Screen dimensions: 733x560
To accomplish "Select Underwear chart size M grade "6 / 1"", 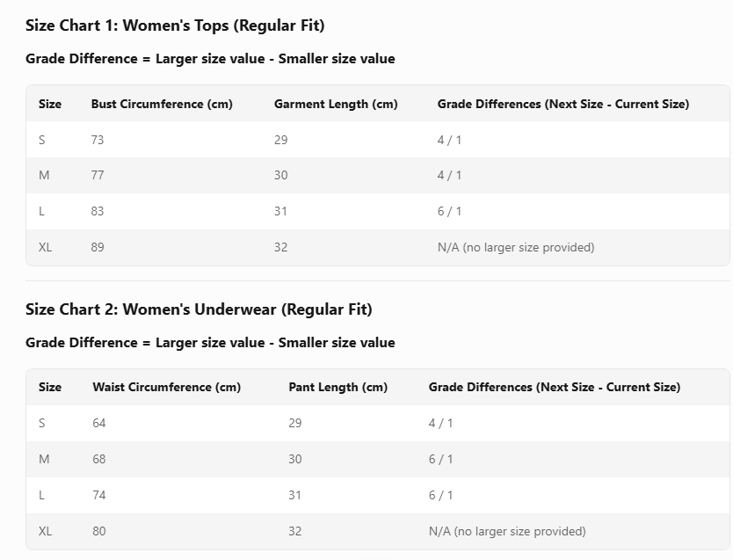I will point(440,459).
